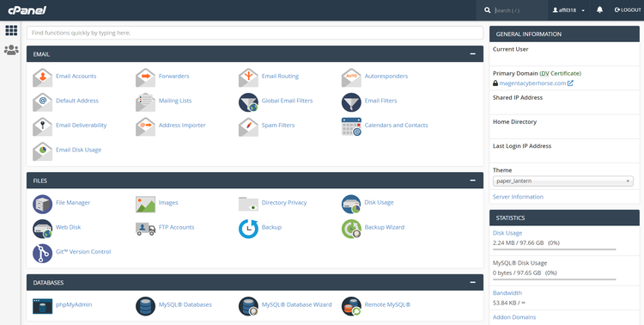The width and height of the screenshot is (644, 325).
Task: Click the DV Certificate link
Action: click(560, 73)
